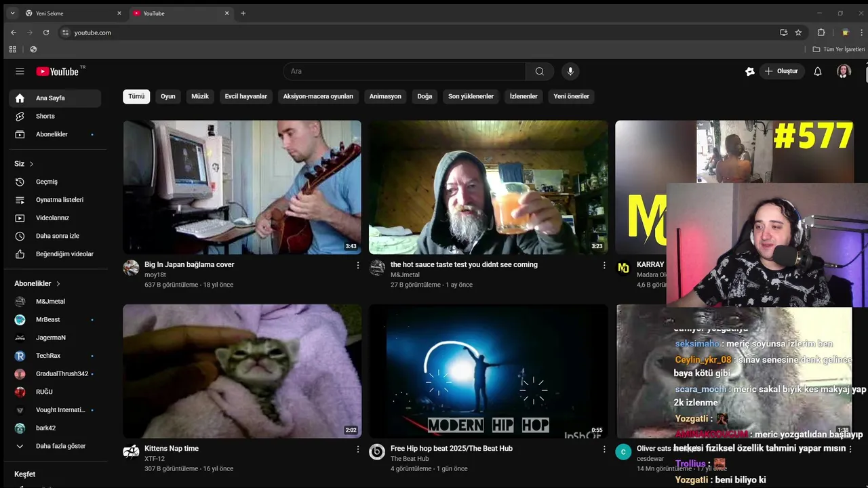Switch to Yeni Sekme browser tab
This screenshot has height=488, width=868.
(x=73, y=13)
